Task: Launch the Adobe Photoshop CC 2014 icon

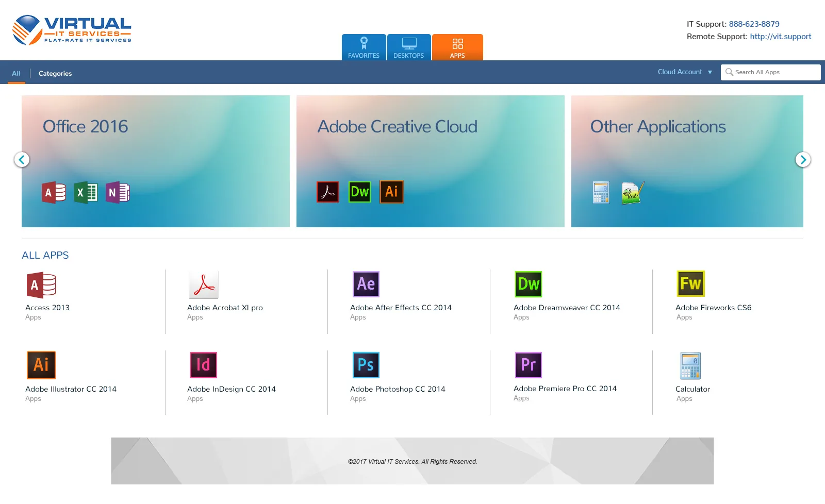Action: [x=366, y=365]
